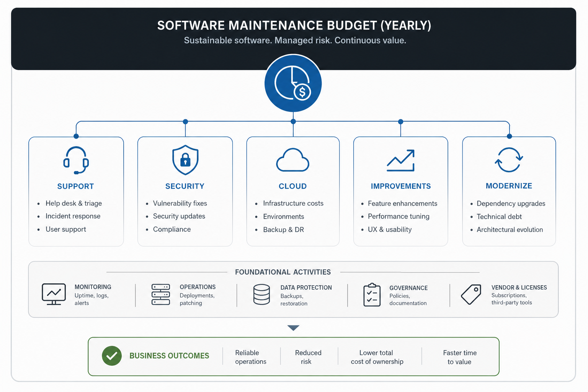Screen dimensions: 588x392
Task: Click 'Uptime, logs, alerts' description
Action: click(x=91, y=299)
